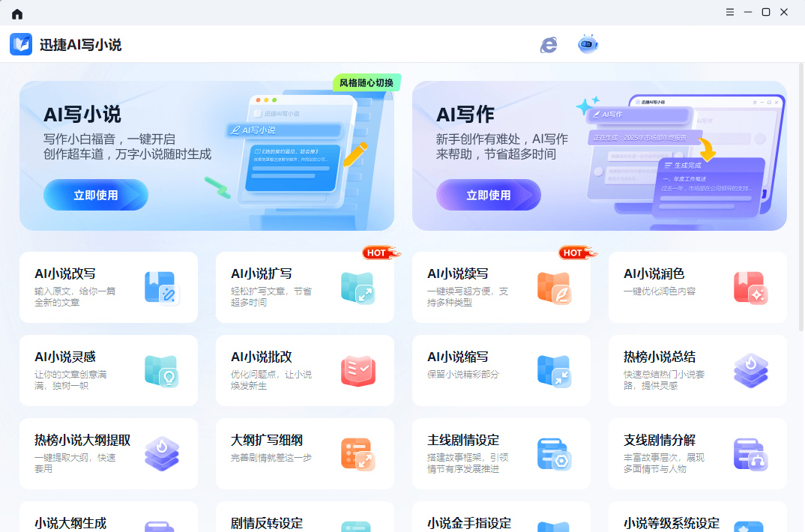Screen dimensions: 805x532
Task: Click 立即使用 on AI写作 banner
Action: pyautogui.click(x=489, y=195)
